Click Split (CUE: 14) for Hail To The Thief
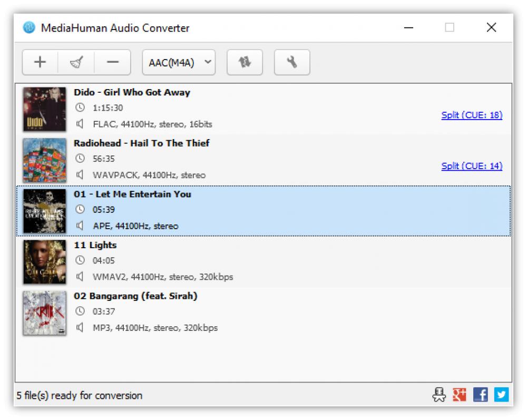 pos(471,166)
